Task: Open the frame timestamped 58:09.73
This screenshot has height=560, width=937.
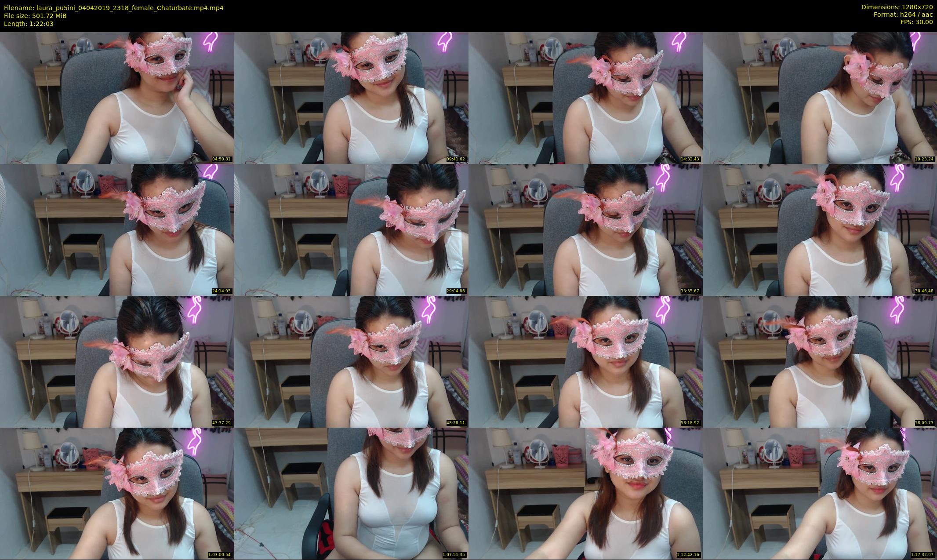Action: click(x=820, y=361)
